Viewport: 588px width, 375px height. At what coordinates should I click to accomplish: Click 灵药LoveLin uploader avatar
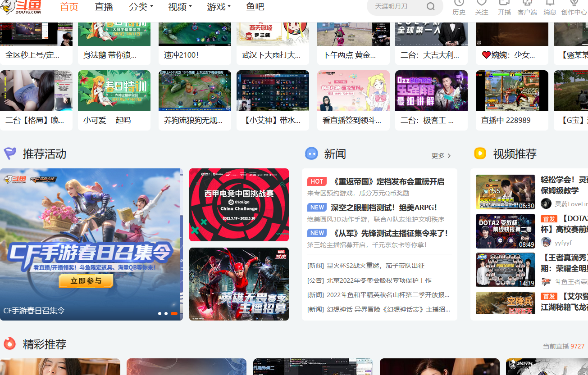point(546,203)
